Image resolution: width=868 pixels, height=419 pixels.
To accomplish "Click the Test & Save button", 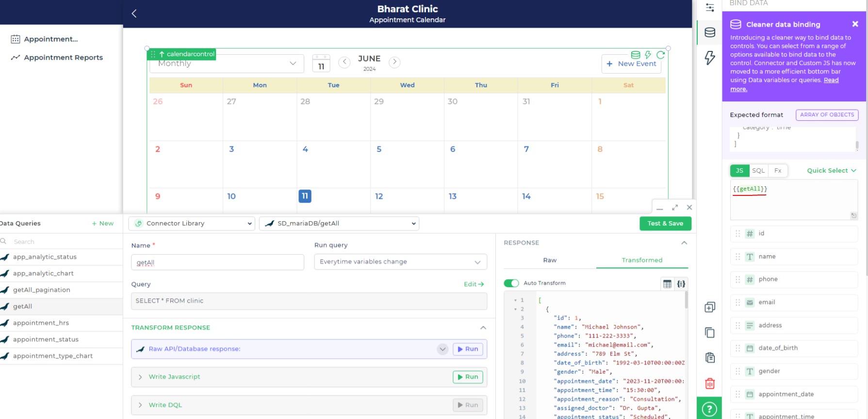I will [x=665, y=224].
